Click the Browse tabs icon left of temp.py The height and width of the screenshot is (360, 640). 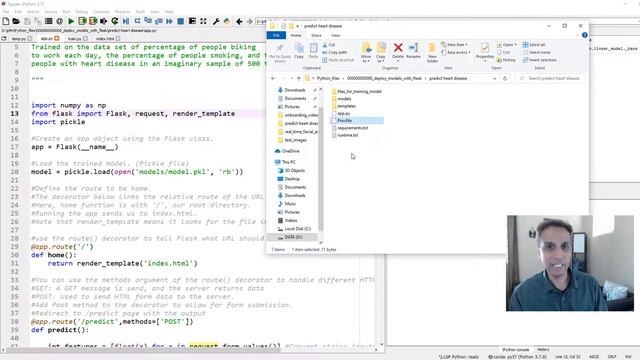pos(4,38)
